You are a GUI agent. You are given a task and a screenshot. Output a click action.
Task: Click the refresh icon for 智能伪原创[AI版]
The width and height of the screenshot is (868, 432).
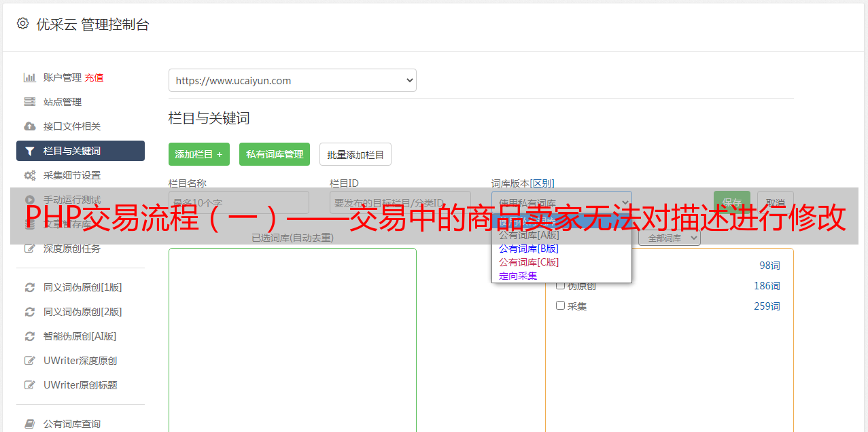(x=30, y=336)
